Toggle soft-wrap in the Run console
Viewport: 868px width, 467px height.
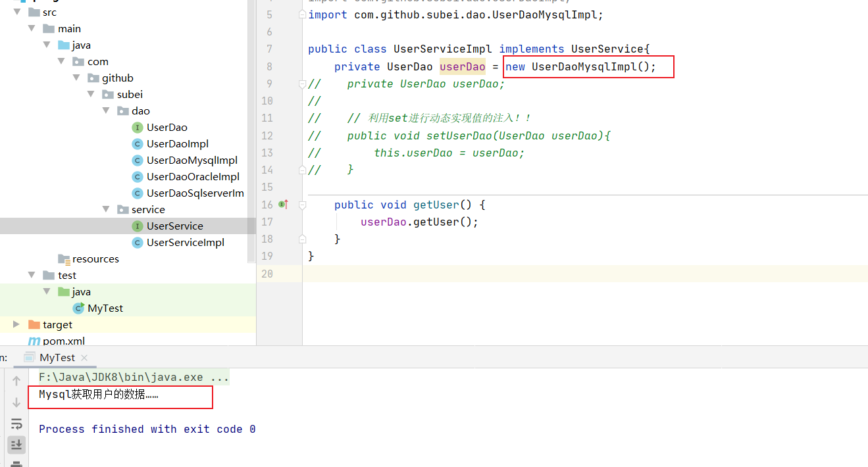tap(16, 424)
